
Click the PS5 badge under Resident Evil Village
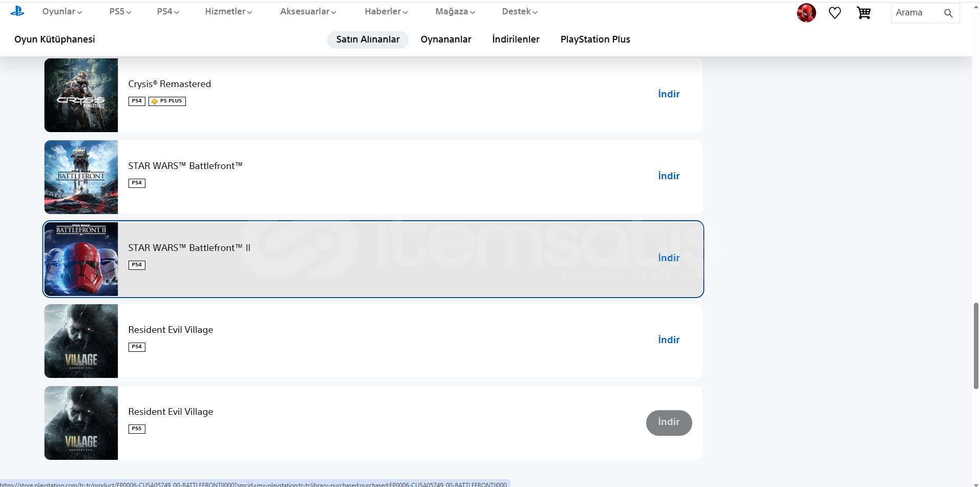137,429
